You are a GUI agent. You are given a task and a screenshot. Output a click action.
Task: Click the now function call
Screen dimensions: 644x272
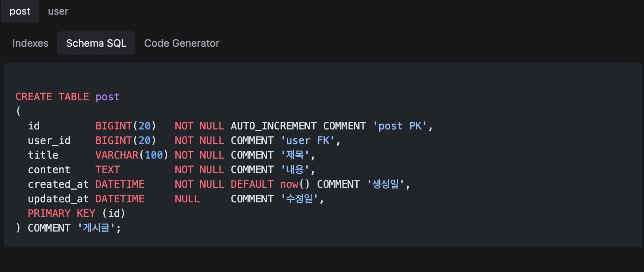pyautogui.click(x=289, y=184)
